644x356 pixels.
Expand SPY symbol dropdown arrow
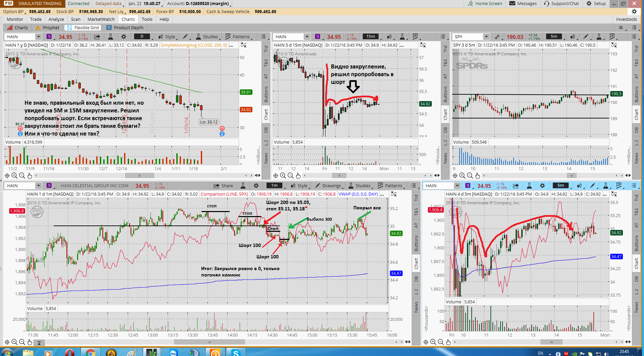click(x=486, y=37)
